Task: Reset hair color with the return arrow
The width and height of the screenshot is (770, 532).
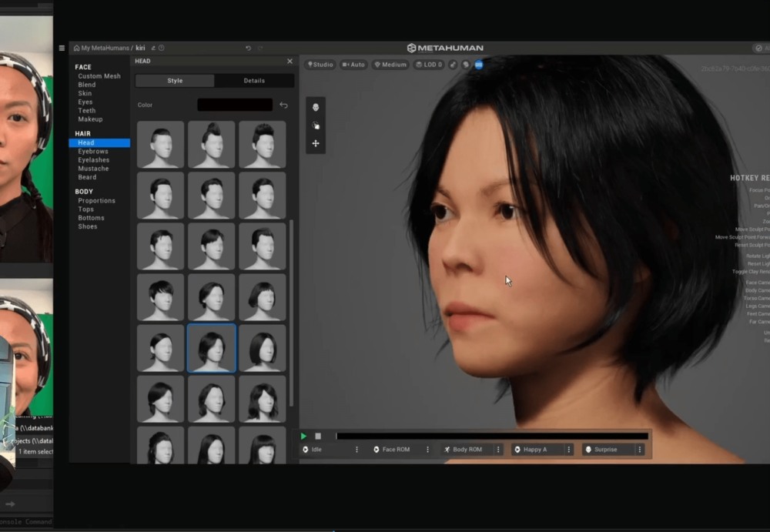Action: [x=284, y=105]
